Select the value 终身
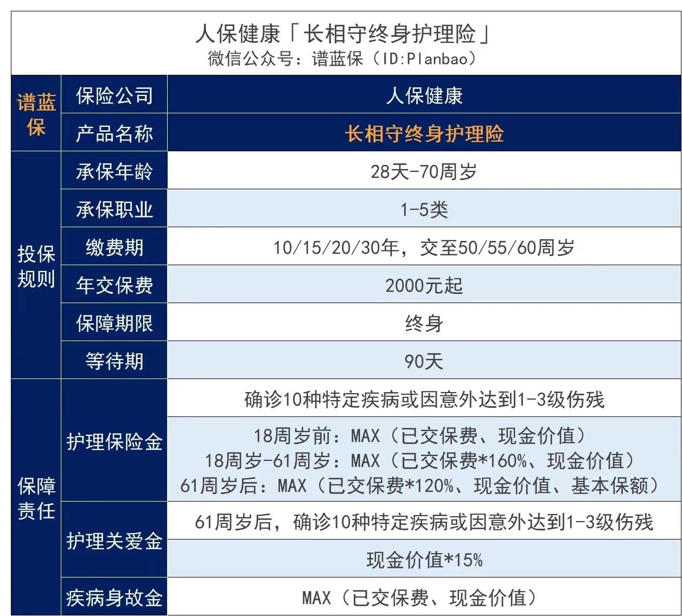The width and height of the screenshot is (682, 616). (424, 323)
